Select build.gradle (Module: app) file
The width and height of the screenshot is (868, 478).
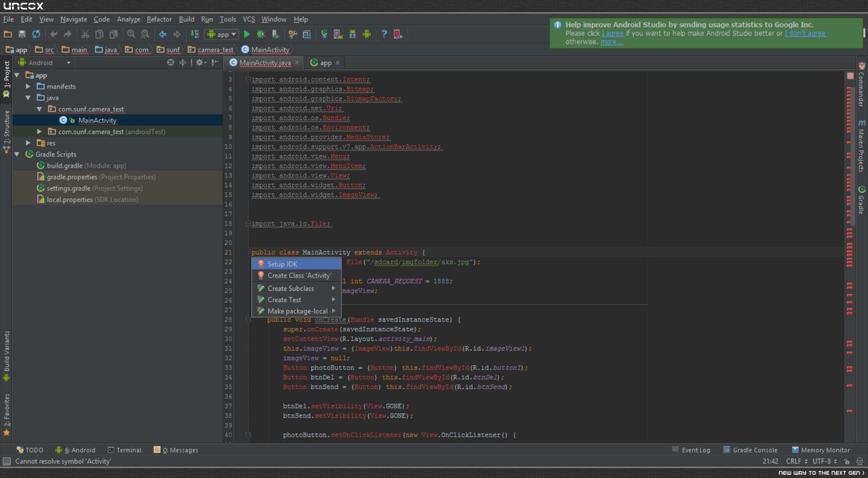[x=81, y=166]
